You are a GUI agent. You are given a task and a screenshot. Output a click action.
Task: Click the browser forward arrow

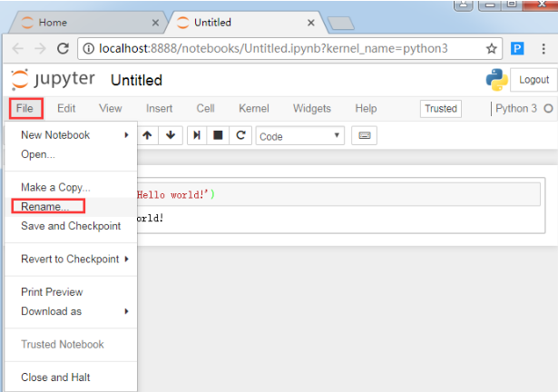41,48
